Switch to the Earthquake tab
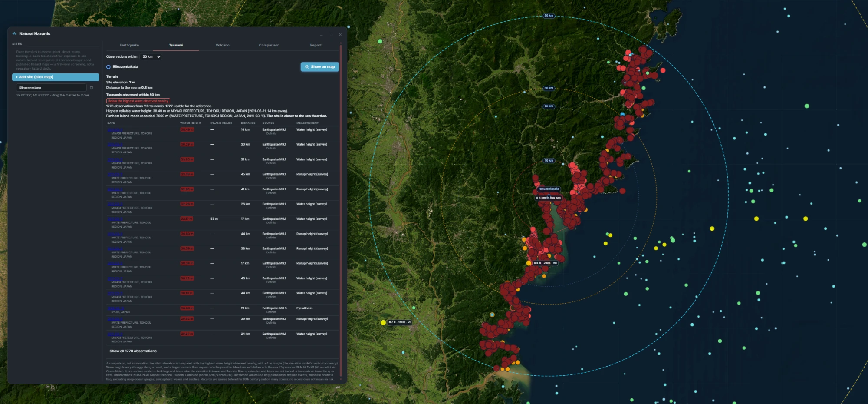 [x=129, y=45]
